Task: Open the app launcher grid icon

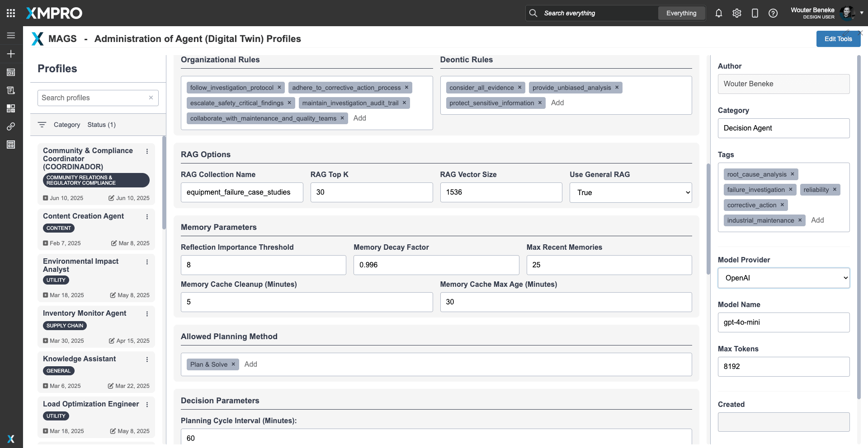Action: point(11,13)
